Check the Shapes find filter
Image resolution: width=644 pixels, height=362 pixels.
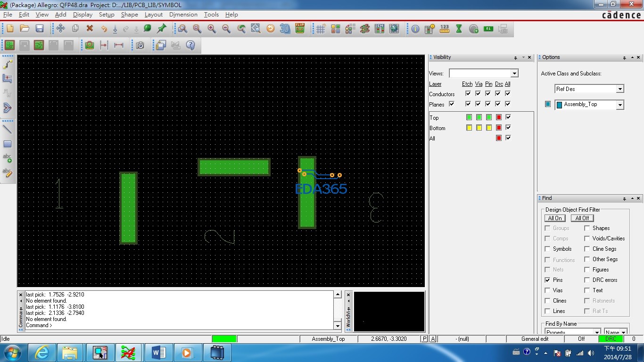click(x=587, y=228)
